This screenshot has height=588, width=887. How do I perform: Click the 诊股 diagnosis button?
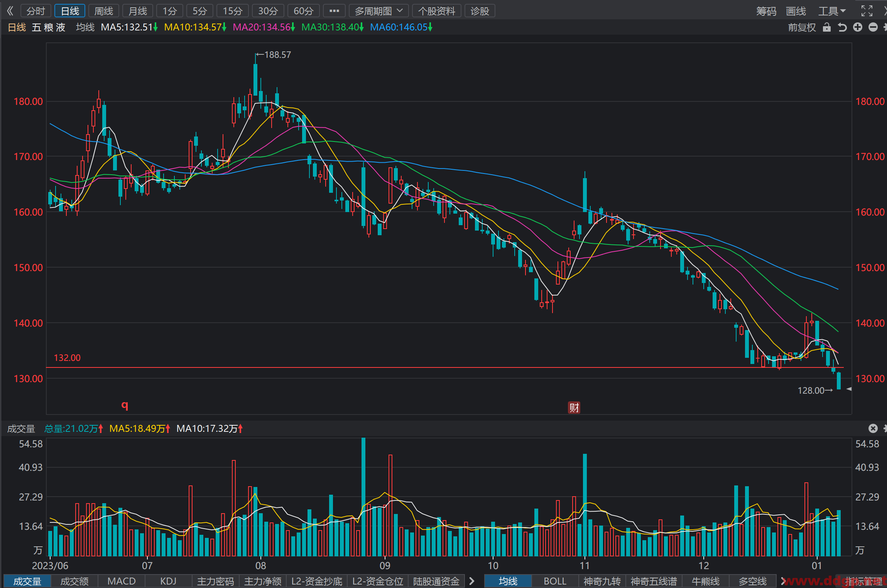pos(480,11)
